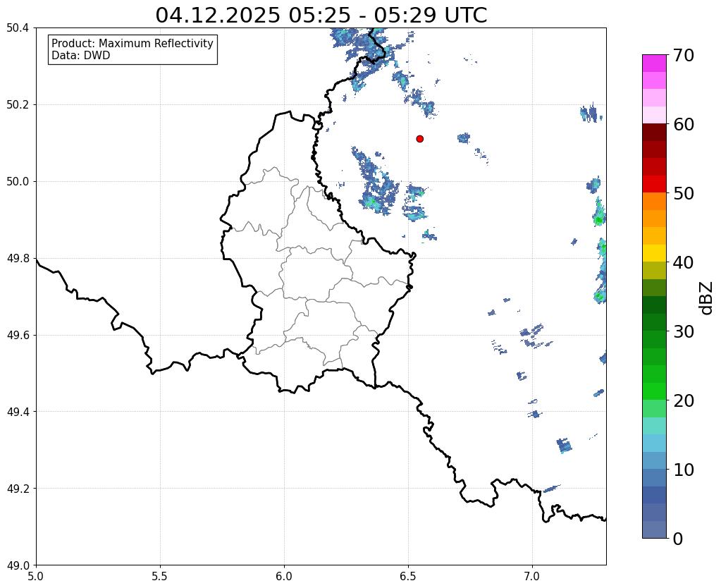
Task: Pick the bright green colorbar segment just above 20
Action: [654, 391]
